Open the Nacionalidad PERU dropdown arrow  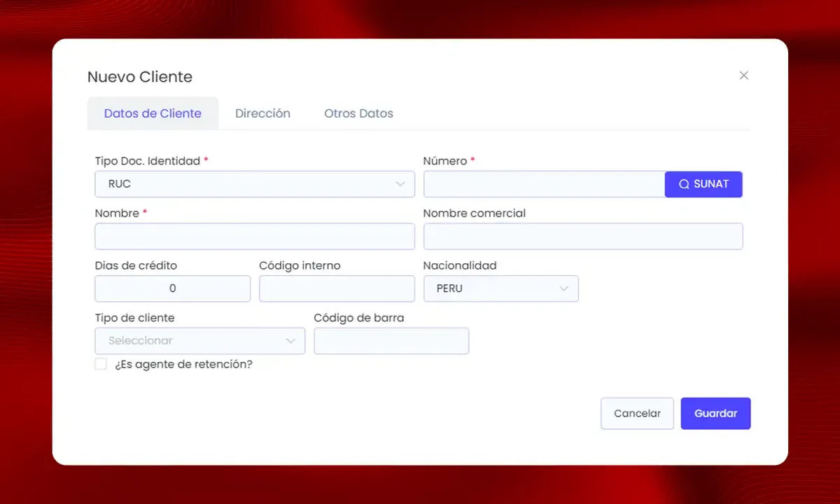pos(563,288)
